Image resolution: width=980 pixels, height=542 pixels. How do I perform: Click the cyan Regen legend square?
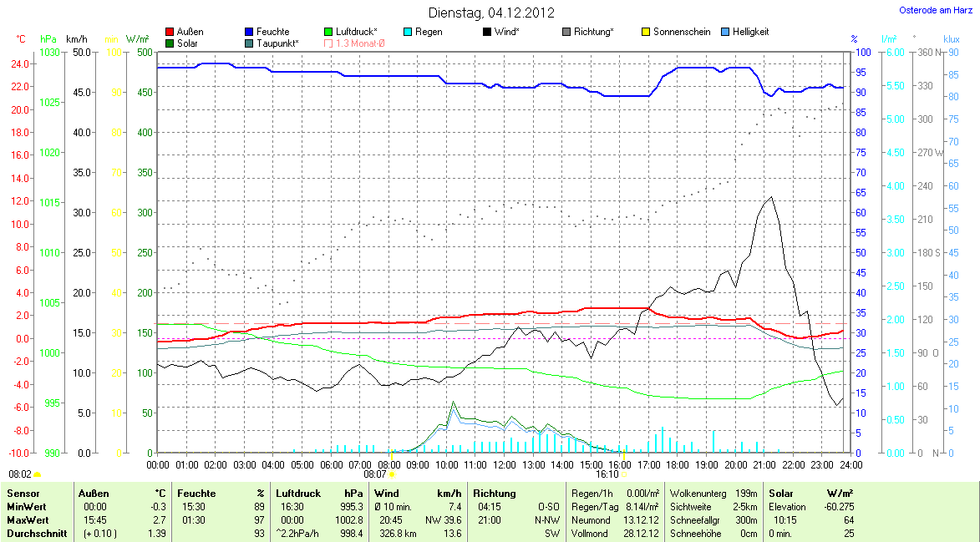[x=408, y=32]
